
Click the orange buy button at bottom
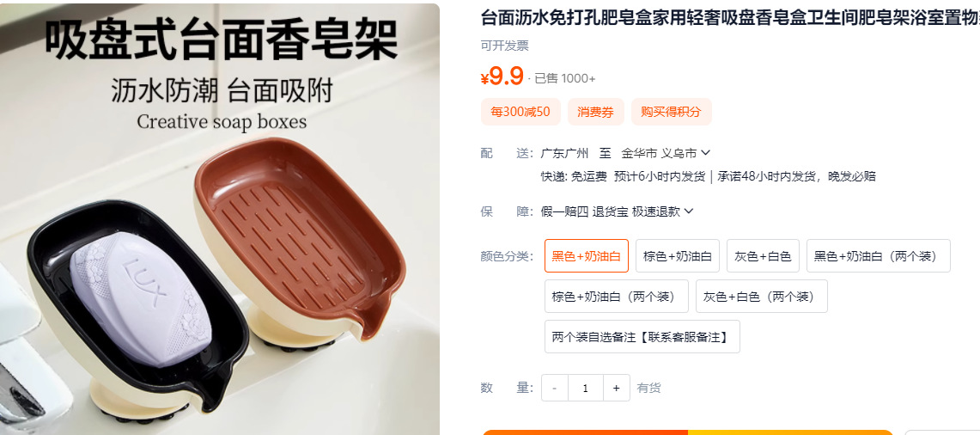[x=584, y=432]
